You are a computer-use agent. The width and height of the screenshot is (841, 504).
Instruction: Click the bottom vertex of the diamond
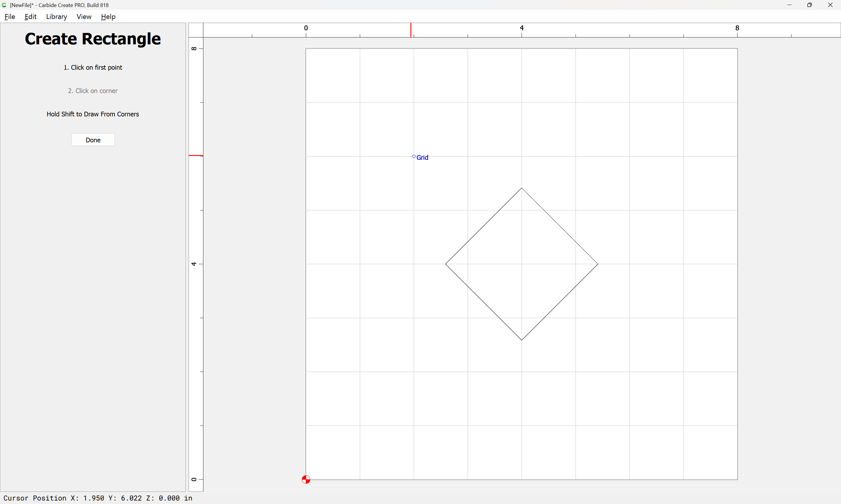(522, 340)
